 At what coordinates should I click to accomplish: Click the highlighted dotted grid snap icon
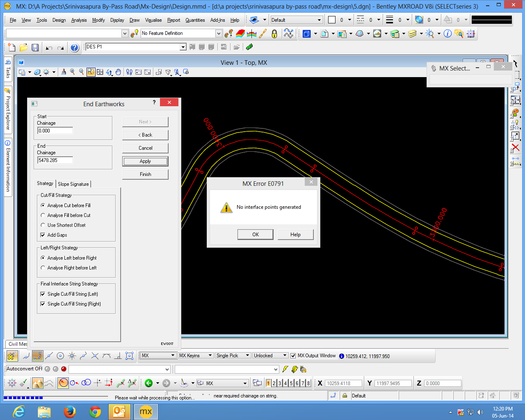click(37, 356)
